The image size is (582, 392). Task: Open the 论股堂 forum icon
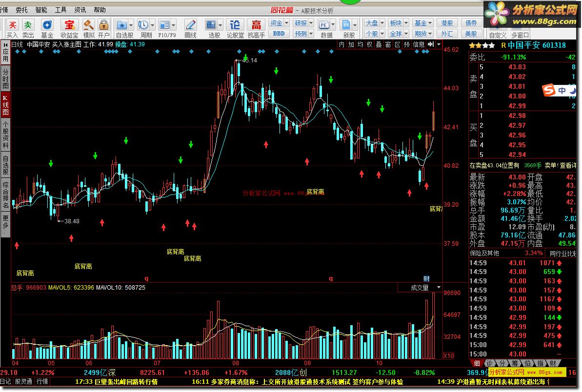pyautogui.click(x=235, y=25)
